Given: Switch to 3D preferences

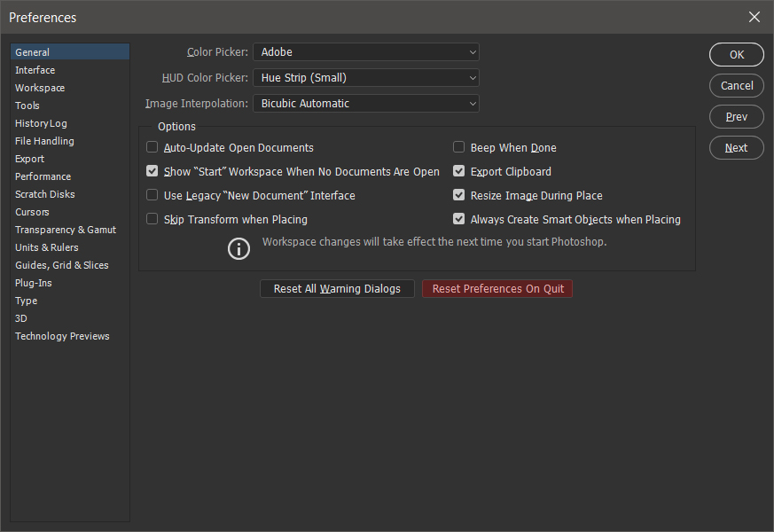Looking at the screenshot, I should pyautogui.click(x=70, y=319).
